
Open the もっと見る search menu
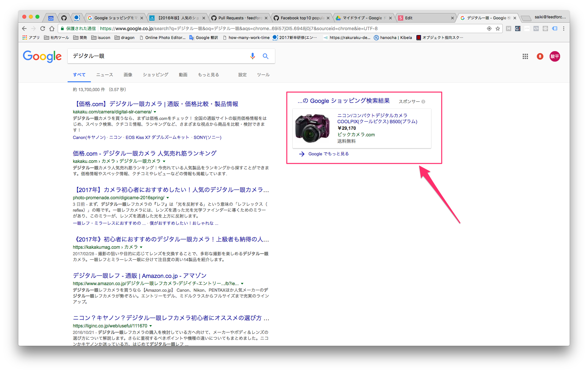pyautogui.click(x=208, y=75)
